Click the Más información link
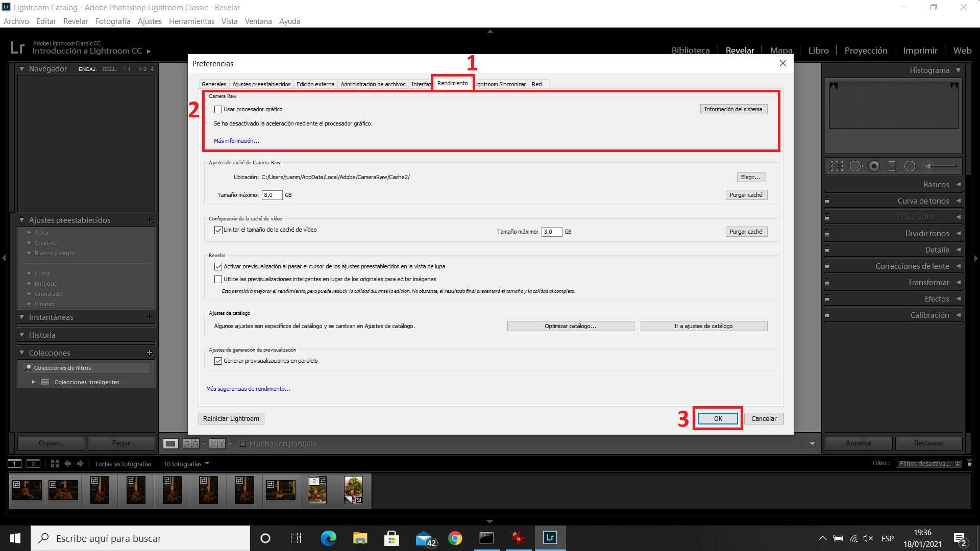The image size is (980, 551). [236, 141]
